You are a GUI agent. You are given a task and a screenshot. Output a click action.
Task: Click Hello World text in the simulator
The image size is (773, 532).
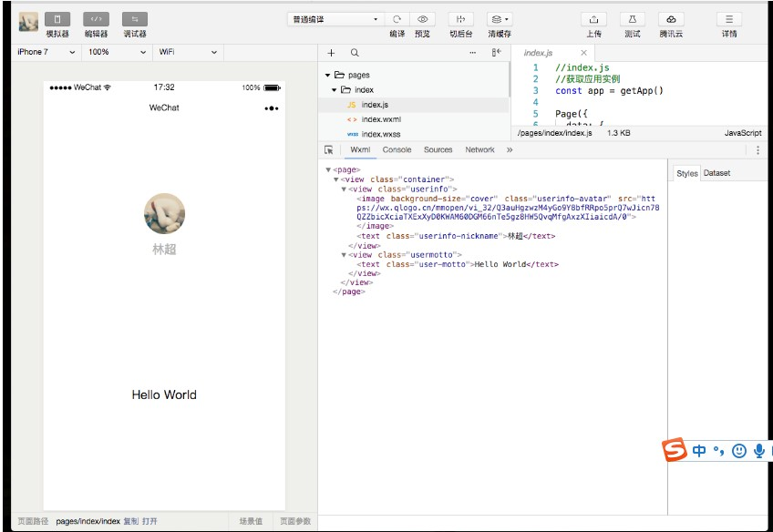pyautogui.click(x=164, y=394)
